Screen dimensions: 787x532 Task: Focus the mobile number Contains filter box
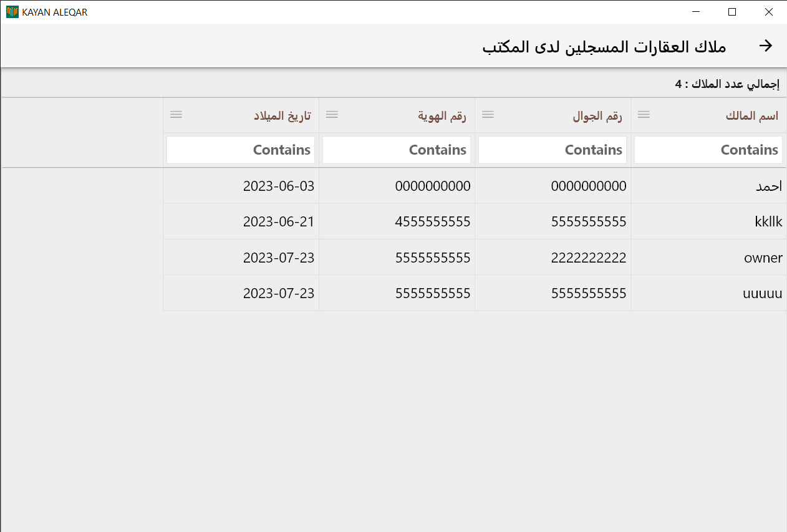552,150
